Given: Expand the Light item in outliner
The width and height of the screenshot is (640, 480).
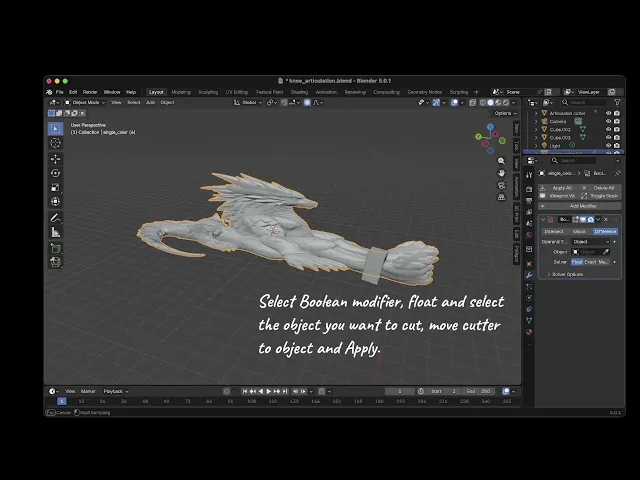Looking at the screenshot, I should [536, 145].
